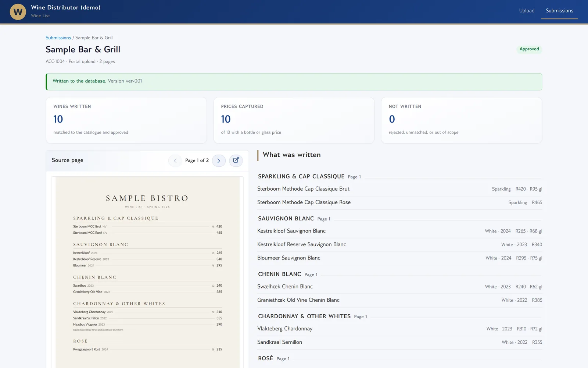Screen dimensions: 588x368
Task: Go to next source page arrow
Action: pos(219,160)
